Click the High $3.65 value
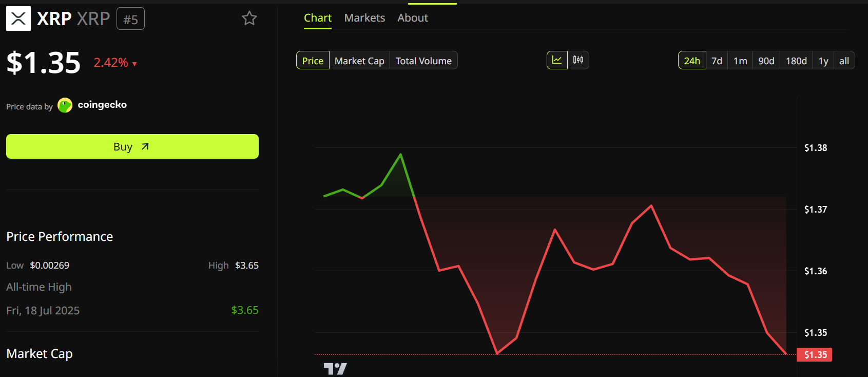Screen dimensions: 868x377 coord(247,266)
